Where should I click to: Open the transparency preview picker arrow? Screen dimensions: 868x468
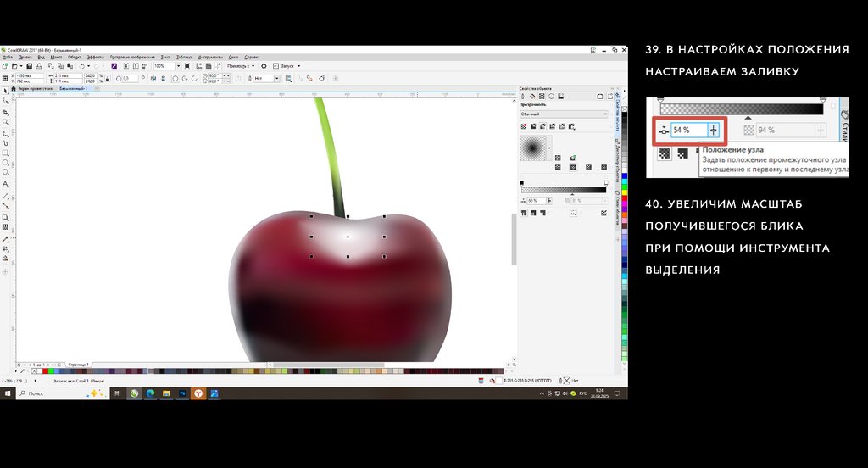[549, 148]
